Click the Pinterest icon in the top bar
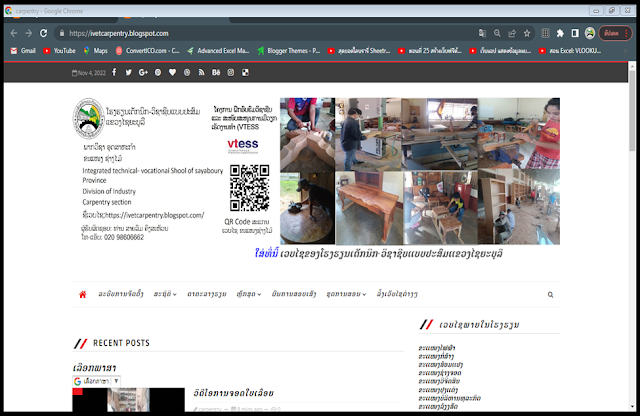This screenshot has width=640, height=416. (x=158, y=72)
